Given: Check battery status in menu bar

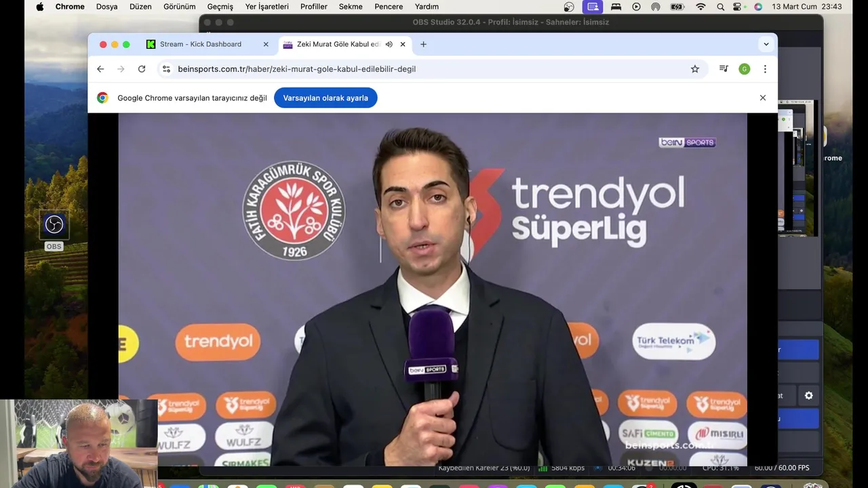Looking at the screenshot, I should tap(677, 7).
